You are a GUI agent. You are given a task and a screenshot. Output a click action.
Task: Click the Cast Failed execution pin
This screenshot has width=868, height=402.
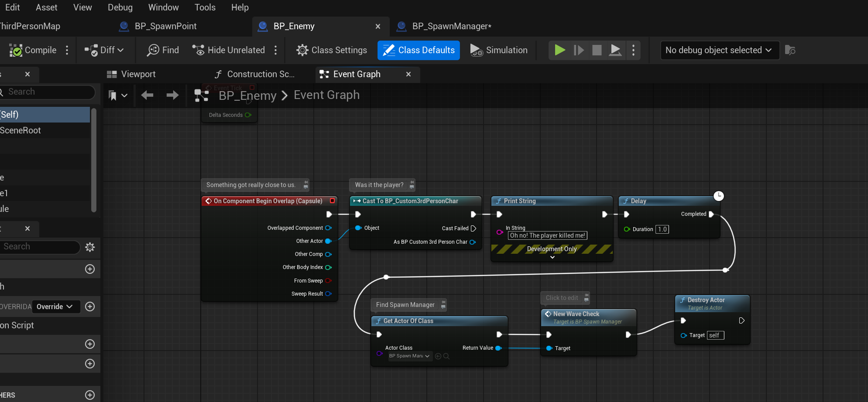click(x=473, y=228)
